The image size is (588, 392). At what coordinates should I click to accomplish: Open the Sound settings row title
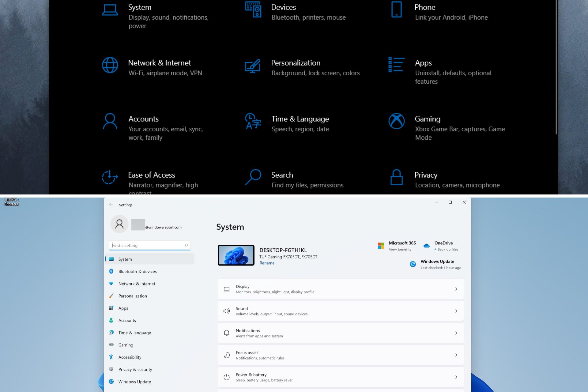click(242, 308)
